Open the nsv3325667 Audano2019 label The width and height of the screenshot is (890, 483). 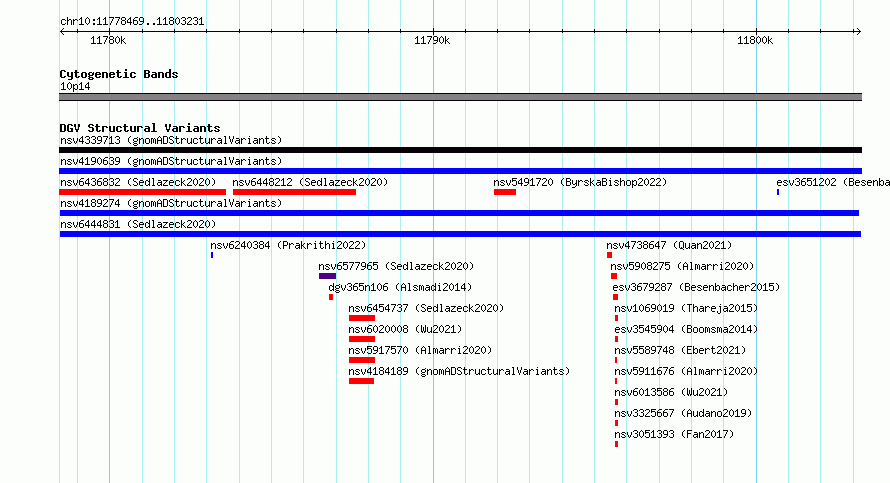click(683, 413)
